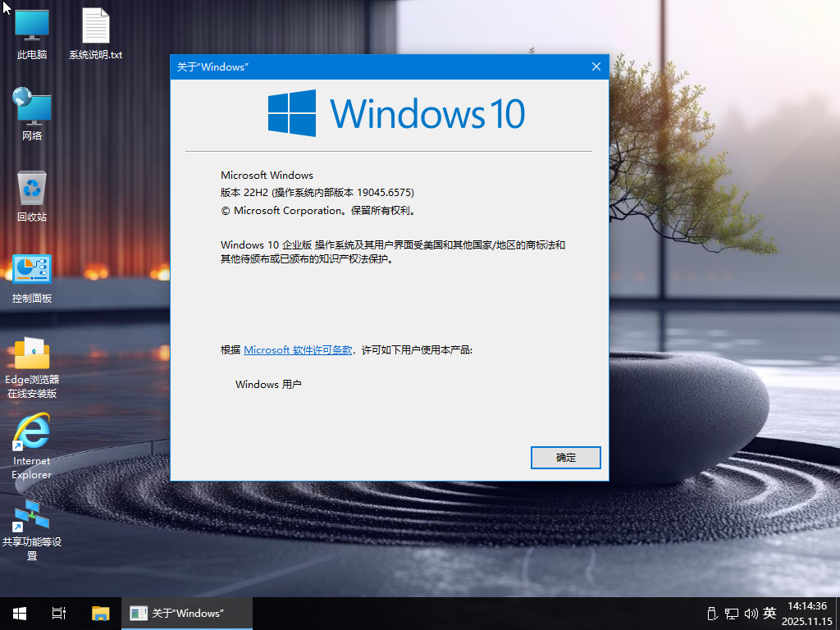Click the 关于"Windows" taskbar button
Screen dimensions: 840x630
[x=187, y=614]
